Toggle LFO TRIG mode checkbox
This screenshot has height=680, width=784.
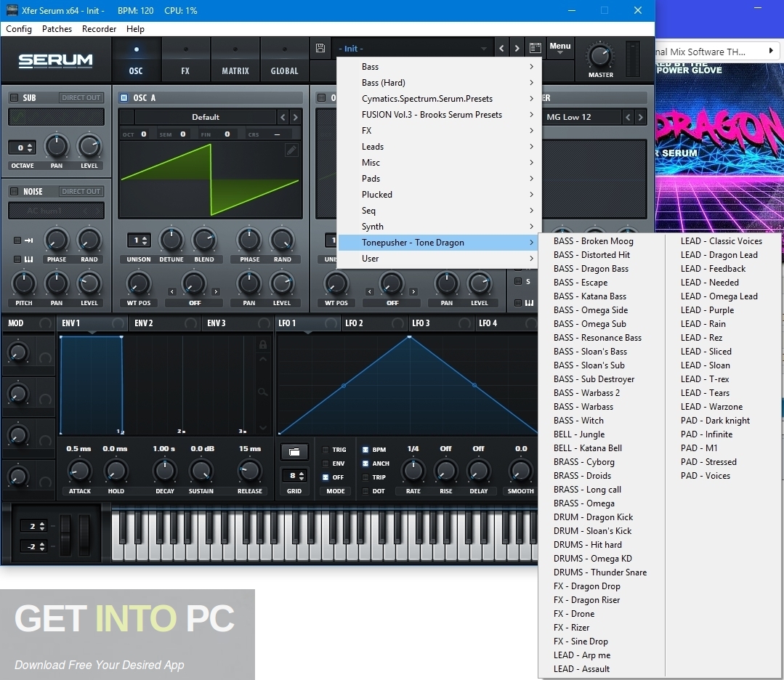pyautogui.click(x=326, y=450)
